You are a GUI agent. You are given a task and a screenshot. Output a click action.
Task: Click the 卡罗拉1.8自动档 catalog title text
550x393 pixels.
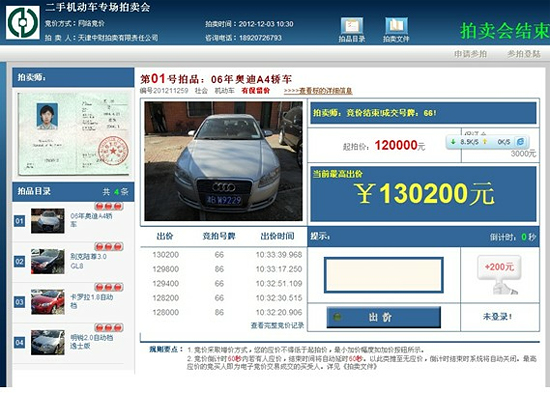click(x=92, y=301)
